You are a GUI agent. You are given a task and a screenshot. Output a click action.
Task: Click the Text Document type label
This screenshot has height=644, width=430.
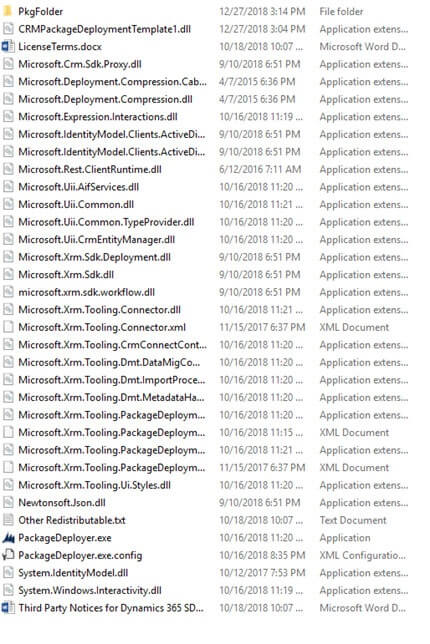(x=353, y=520)
